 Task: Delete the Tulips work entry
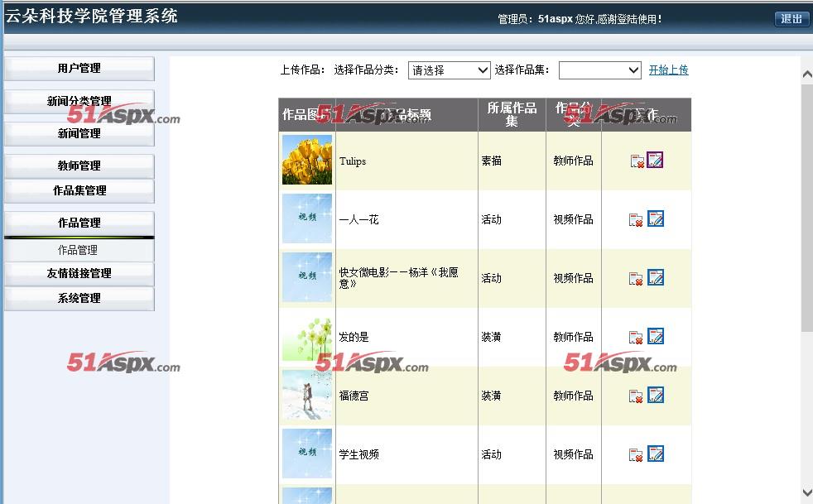pyautogui.click(x=637, y=161)
